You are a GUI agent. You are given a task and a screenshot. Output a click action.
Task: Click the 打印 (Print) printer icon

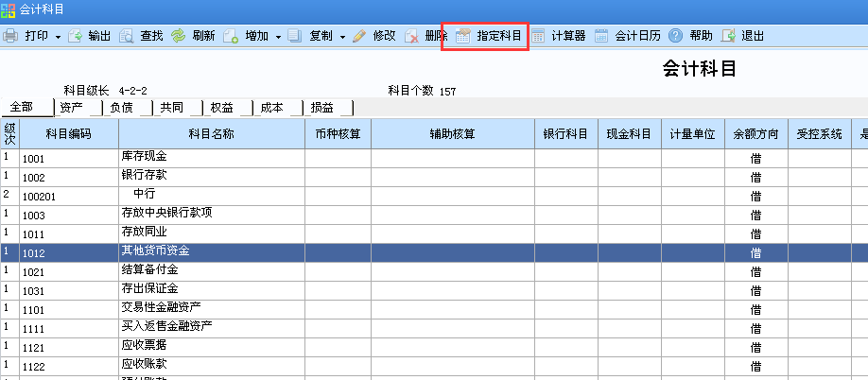pos(10,36)
